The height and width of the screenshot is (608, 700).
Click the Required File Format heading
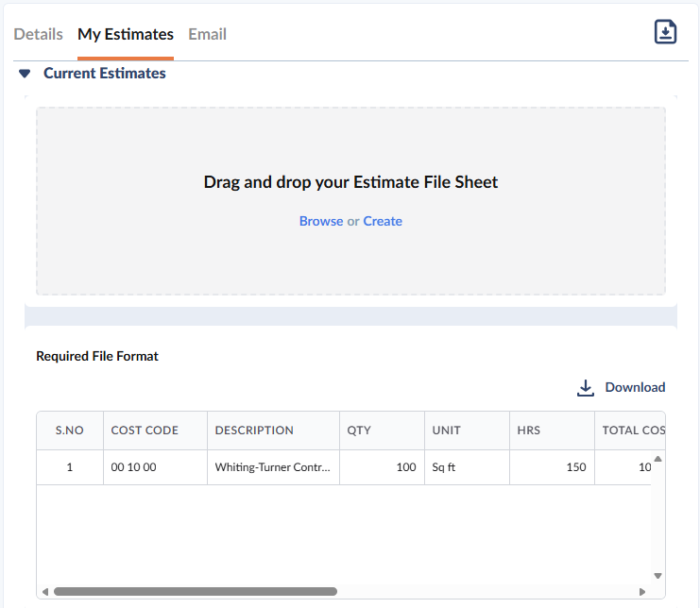97,356
